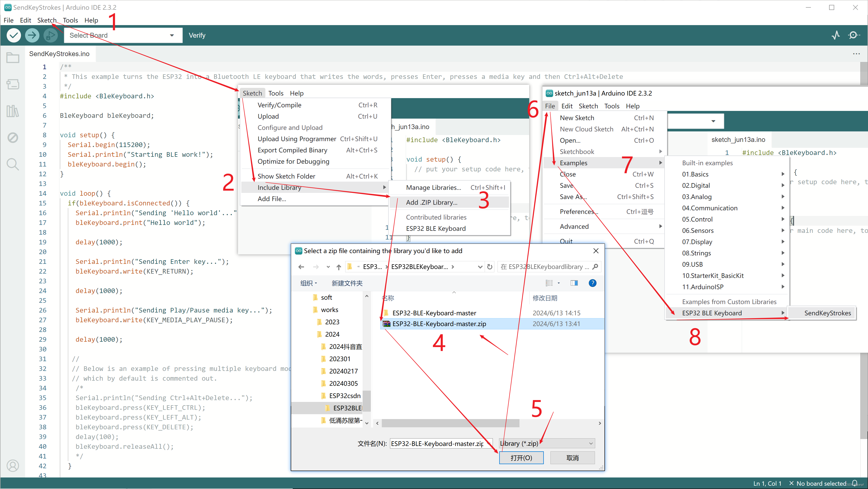Screen dimensions: 868x489
Task: Select the SendKeyStrokes.ino editor tab
Action: pos(60,54)
